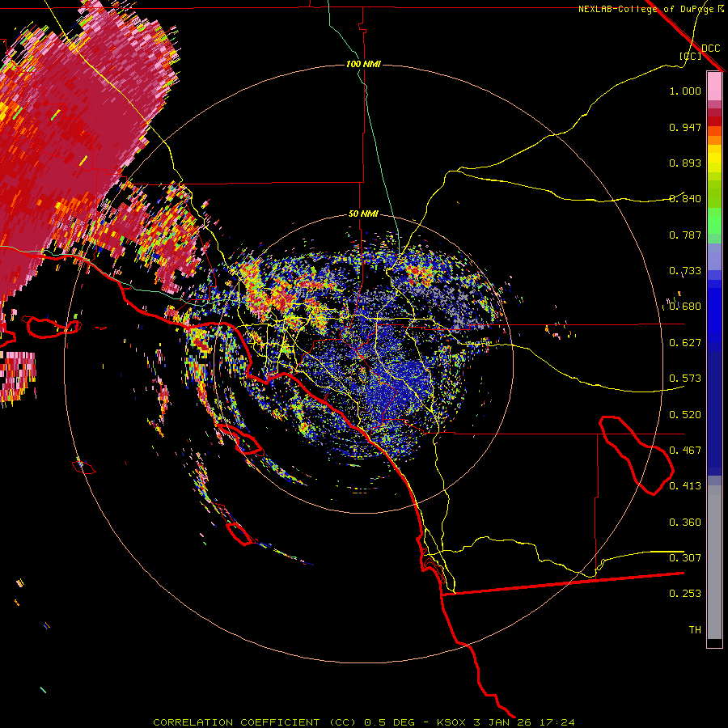This screenshot has height=728, width=728.
Task: Select the 0.947 scale value
Action: tap(685, 127)
